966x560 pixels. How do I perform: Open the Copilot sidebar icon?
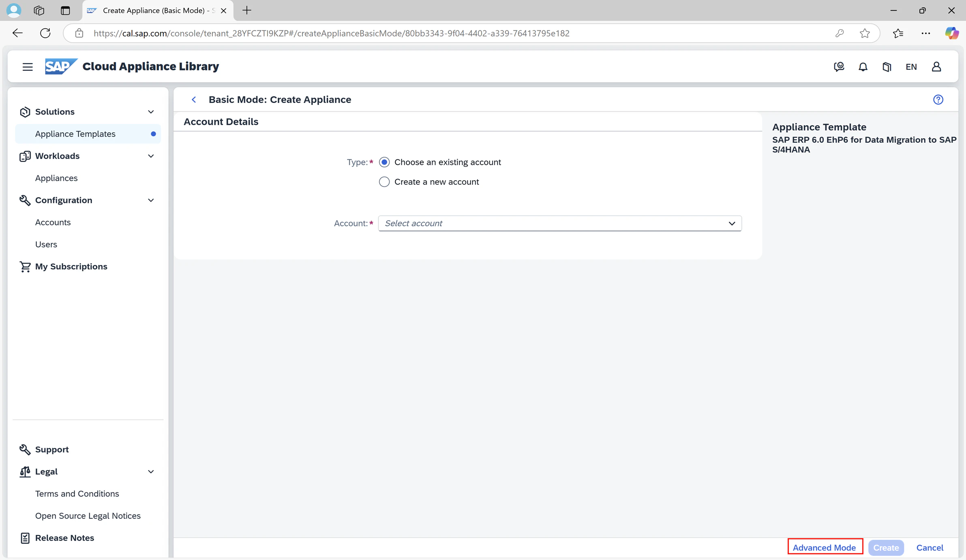[x=951, y=33]
